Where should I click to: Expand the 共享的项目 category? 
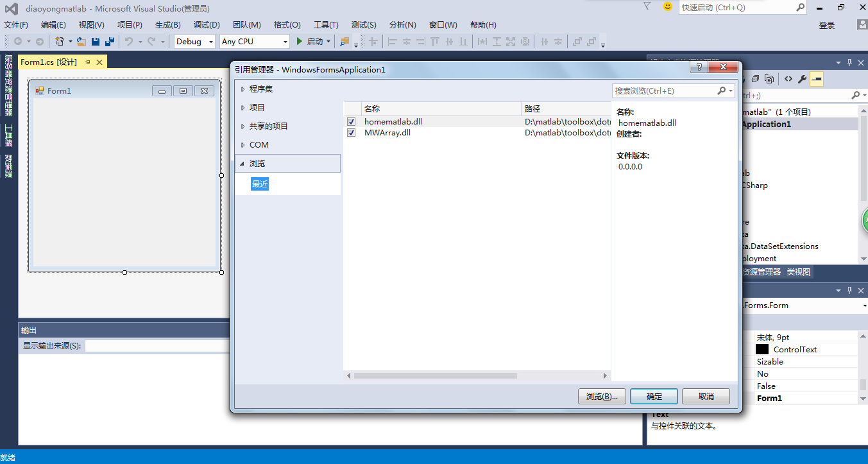coord(243,126)
